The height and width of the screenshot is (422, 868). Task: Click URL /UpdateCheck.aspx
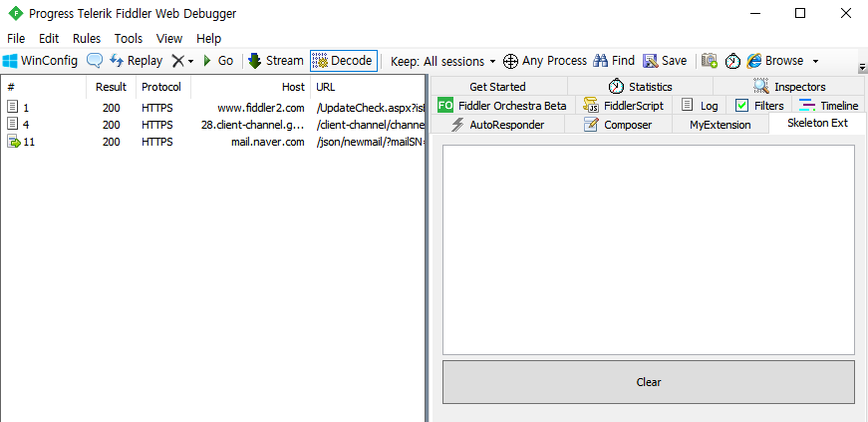coord(371,108)
